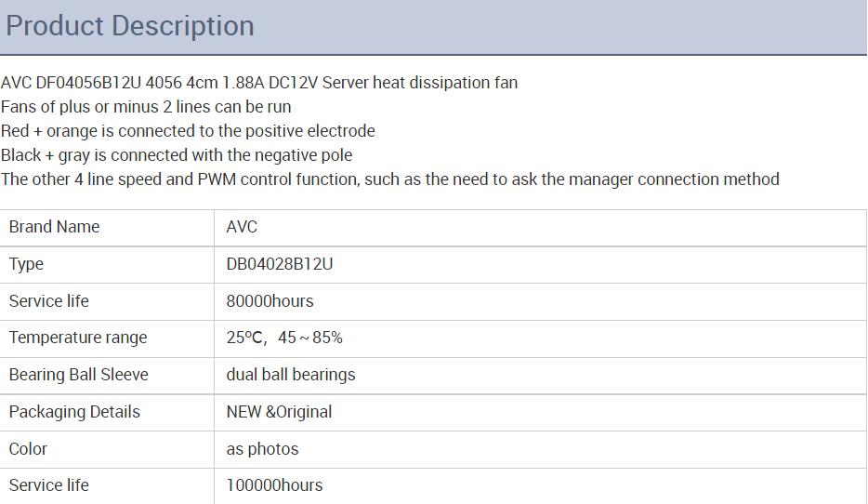
Task: Click the DB04028B12U type value
Action: click(280, 264)
